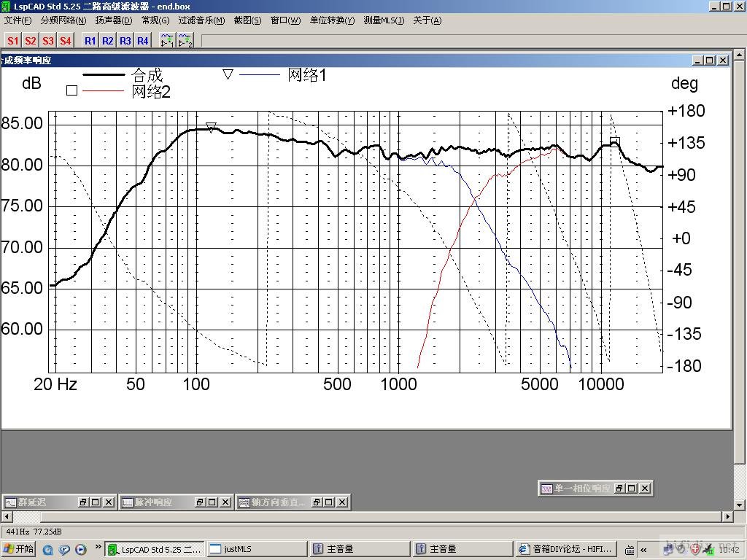The width and height of the screenshot is (747, 560).
Task: Select the S4 toolbar button
Action: click(x=66, y=41)
